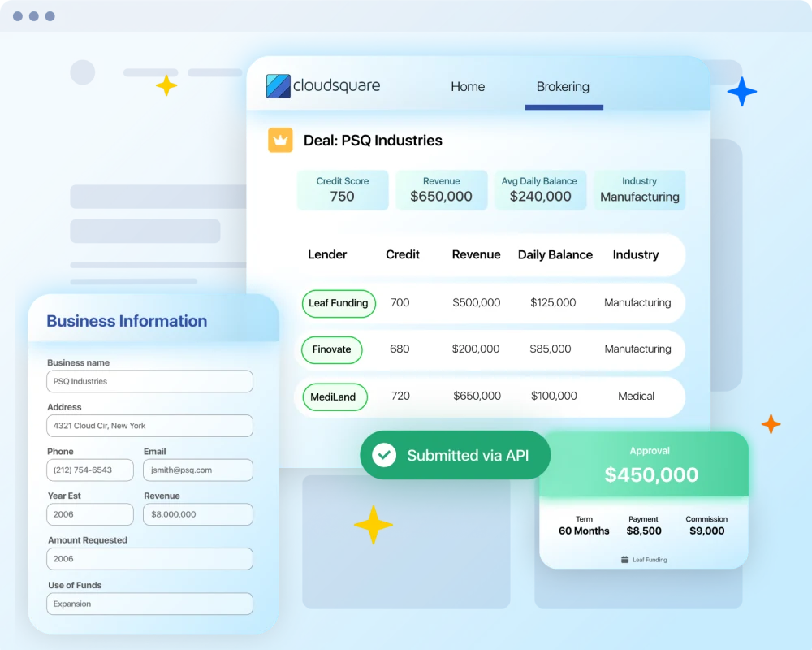Click the Revenue field showing $8,000,000
812x650 pixels.
(x=198, y=514)
